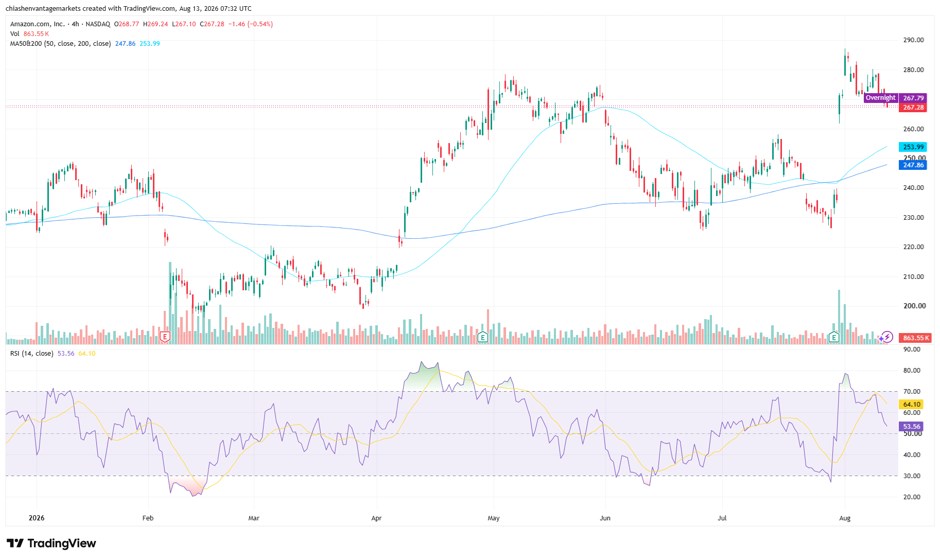Click the 53.56 value in RSI legend
940x560 pixels.
coord(66,354)
